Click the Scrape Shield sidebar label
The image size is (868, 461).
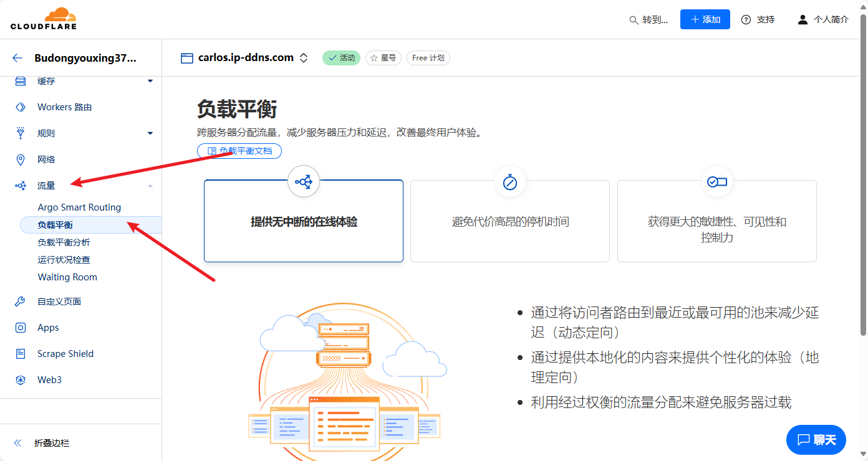click(x=65, y=354)
